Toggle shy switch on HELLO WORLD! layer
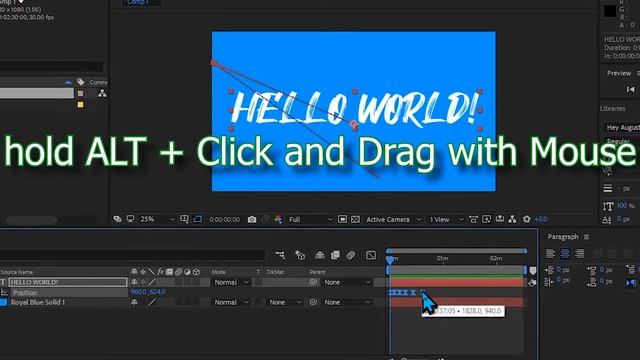Screen dimensions: 640x360 pos(134,282)
